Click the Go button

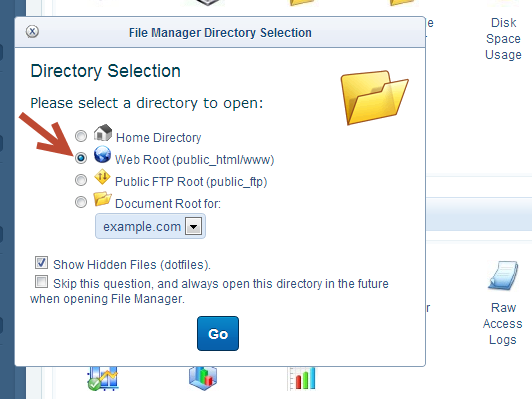coord(218,334)
